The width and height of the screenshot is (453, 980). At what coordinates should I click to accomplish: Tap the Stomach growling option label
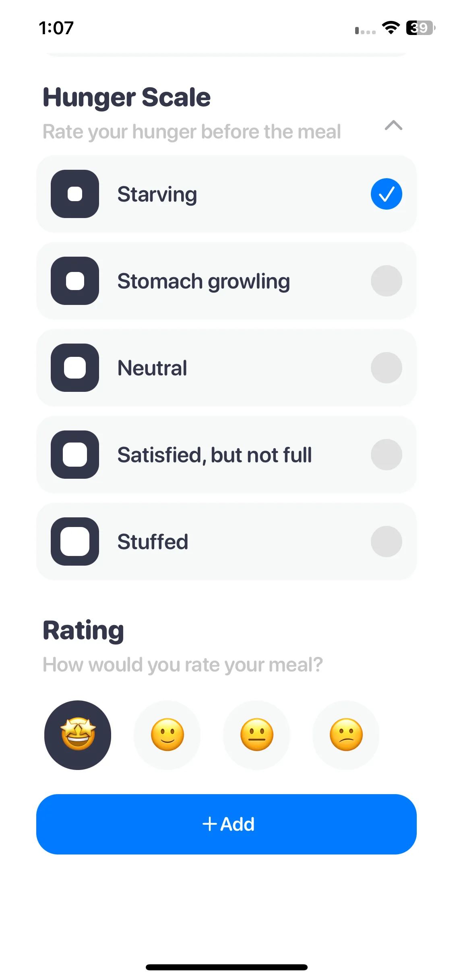204,282
